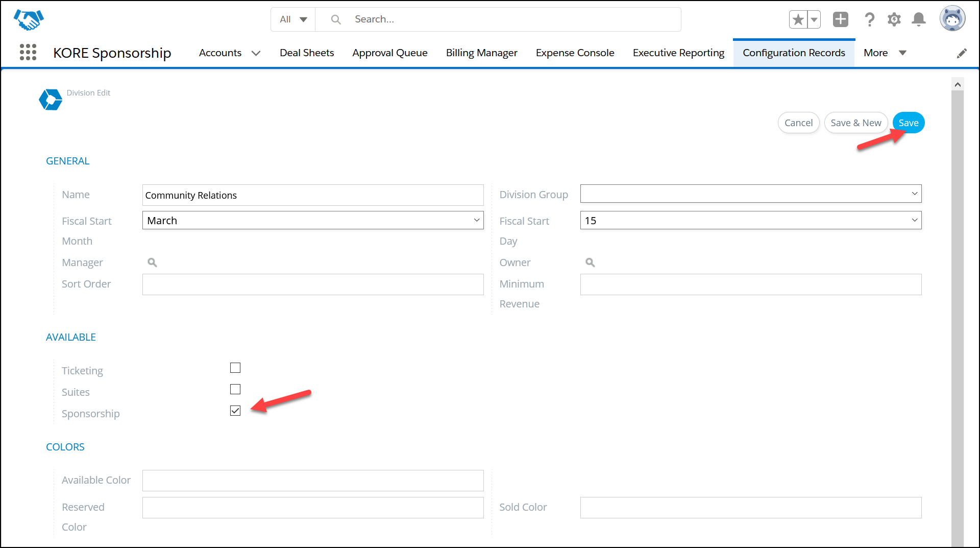Click the Manager lookup magnifier icon
This screenshot has height=548, width=980.
[152, 263]
